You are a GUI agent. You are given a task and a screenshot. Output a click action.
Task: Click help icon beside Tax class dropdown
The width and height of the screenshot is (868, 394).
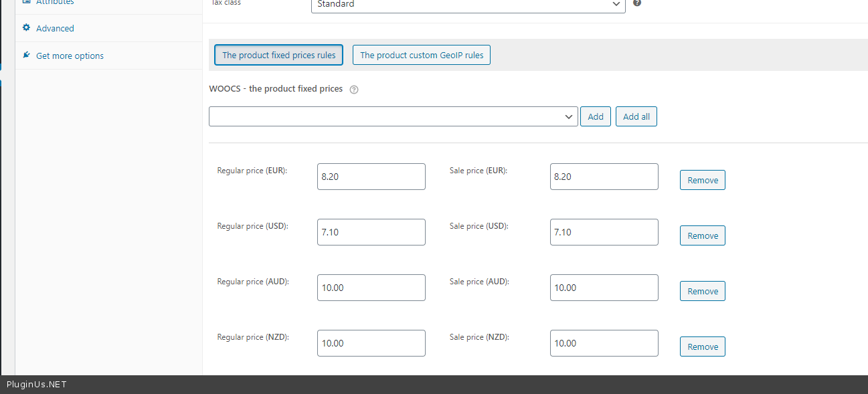637,3
